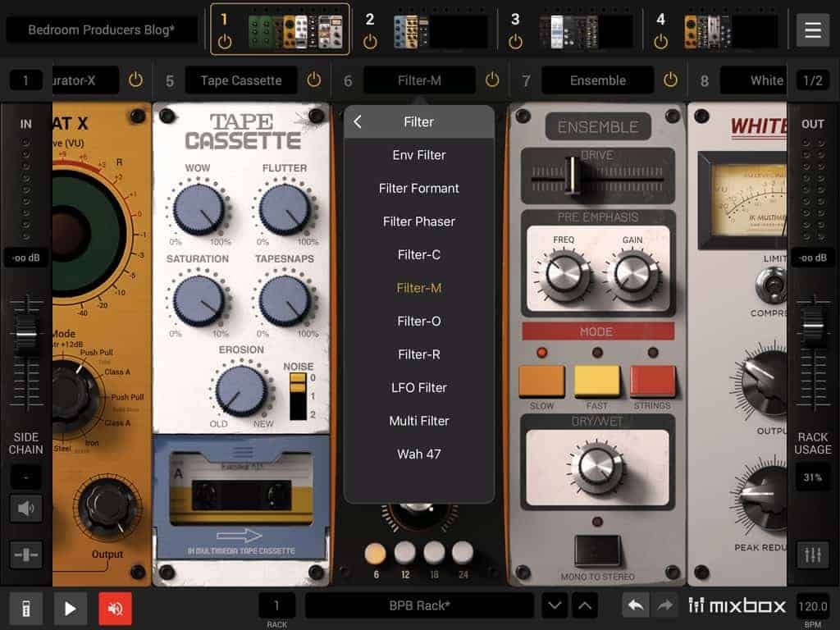Select the red Strings mode button

[652, 381]
